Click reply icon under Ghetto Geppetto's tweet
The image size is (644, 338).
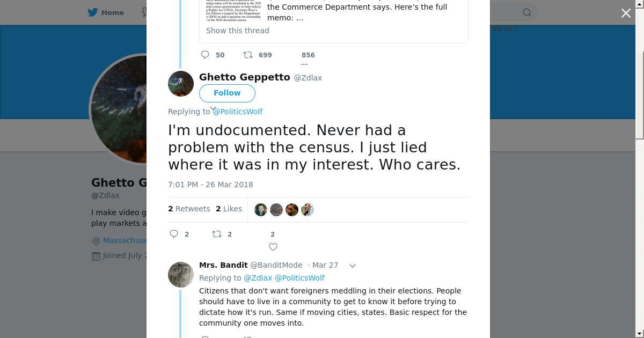tap(174, 234)
